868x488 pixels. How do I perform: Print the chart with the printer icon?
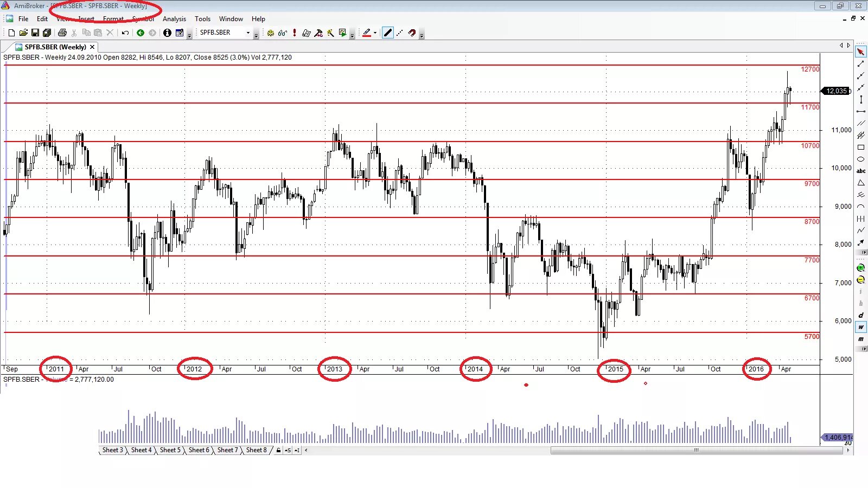pos(62,33)
